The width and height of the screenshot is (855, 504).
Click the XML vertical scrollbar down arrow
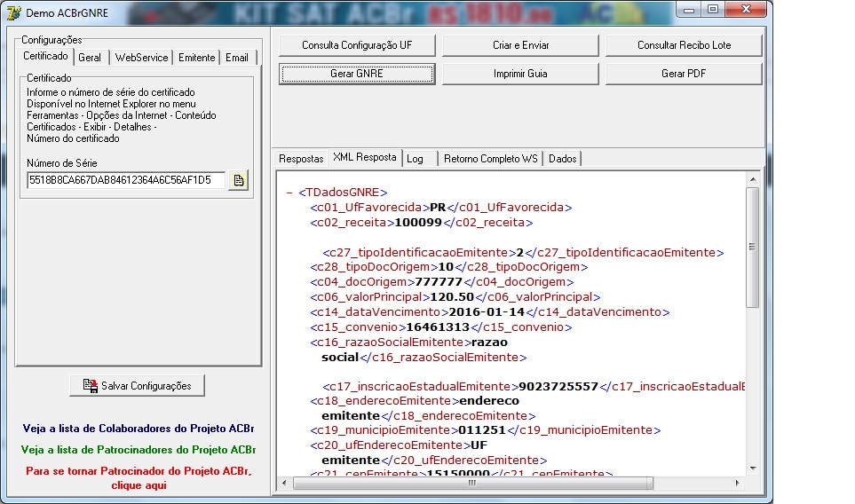pos(753,468)
